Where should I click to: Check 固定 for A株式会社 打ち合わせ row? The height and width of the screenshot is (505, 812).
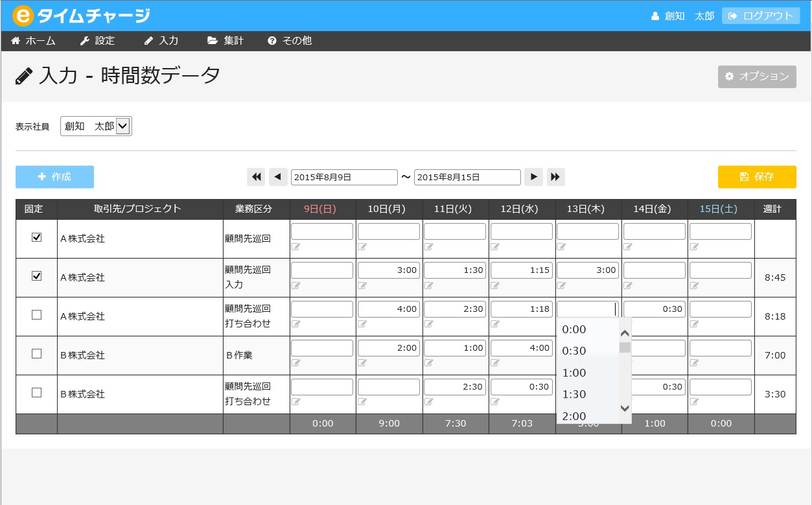(37, 315)
